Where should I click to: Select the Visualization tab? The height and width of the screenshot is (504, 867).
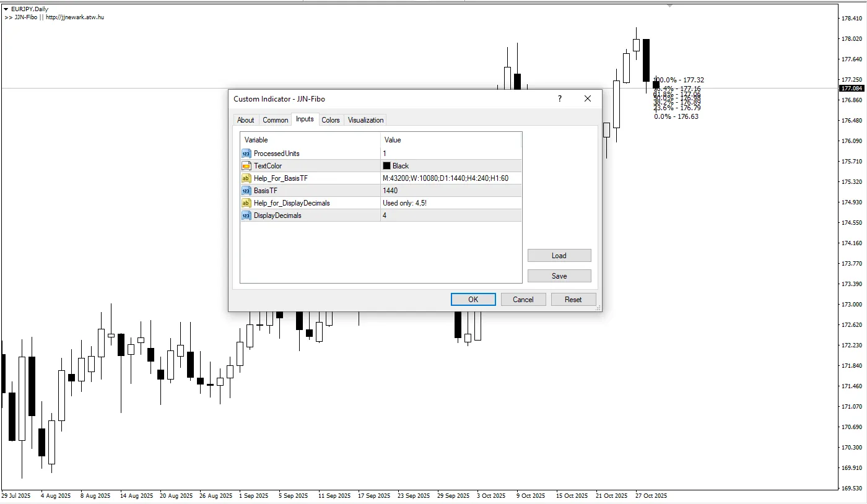pos(365,120)
